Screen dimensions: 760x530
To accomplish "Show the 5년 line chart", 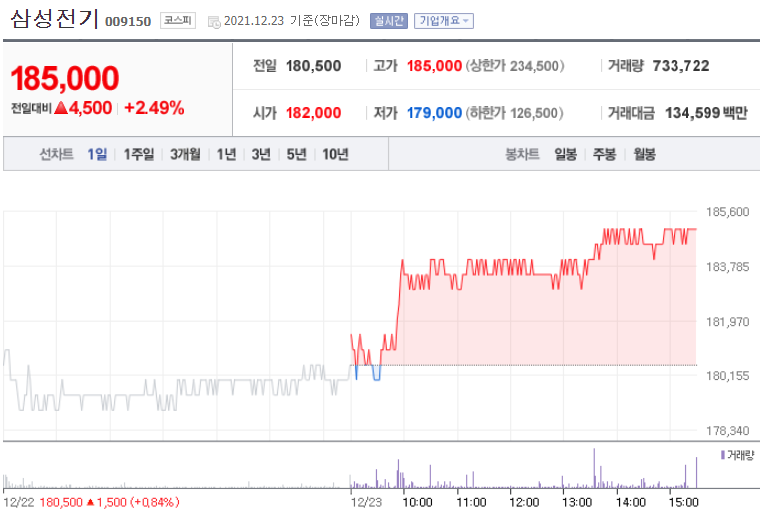I will (x=296, y=154).
